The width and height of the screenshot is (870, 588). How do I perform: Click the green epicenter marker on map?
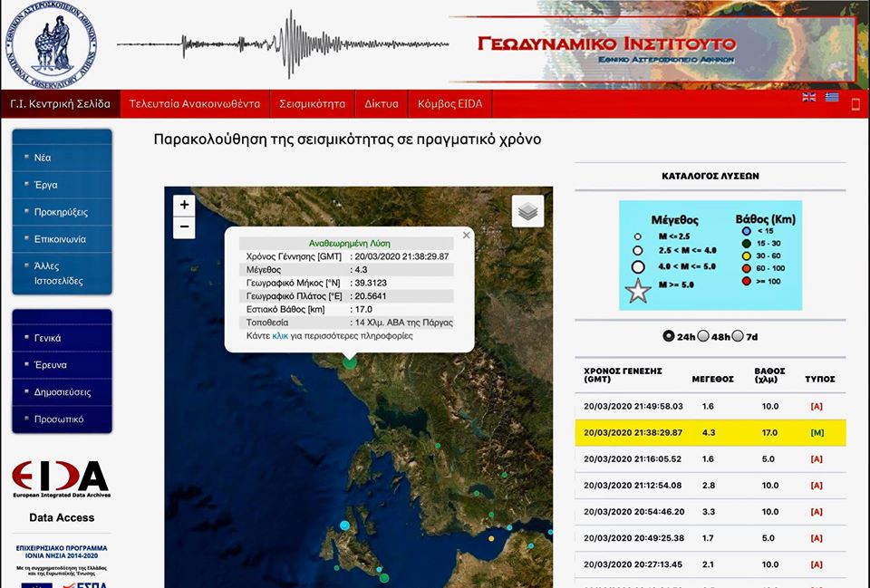350,362
